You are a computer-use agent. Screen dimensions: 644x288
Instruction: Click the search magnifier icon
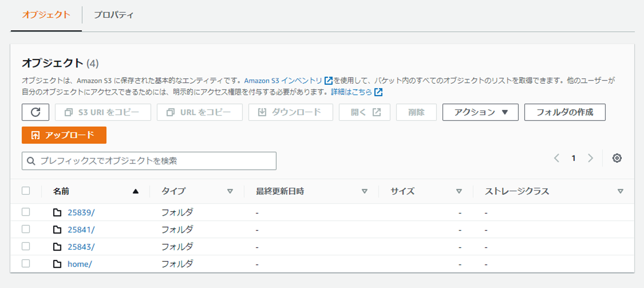pyautogui.click(x=31, y=161)
